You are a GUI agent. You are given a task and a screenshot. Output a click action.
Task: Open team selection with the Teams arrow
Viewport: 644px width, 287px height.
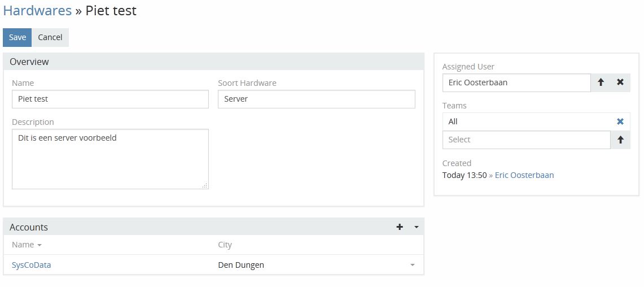(620, 140)
